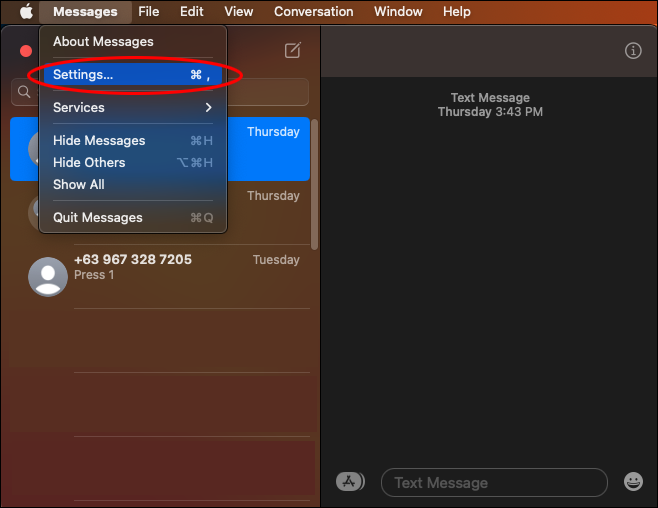Image resolution: width=658 pixels, height=508 pixels.
Task: Click the search magnifier icon
Action: coord(24,91)
